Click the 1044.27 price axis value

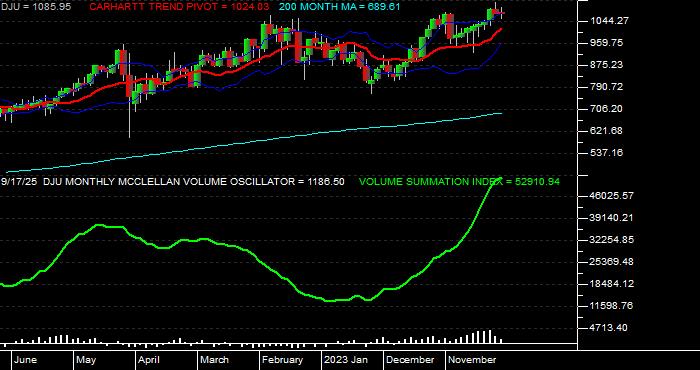(x=609, y=21)
